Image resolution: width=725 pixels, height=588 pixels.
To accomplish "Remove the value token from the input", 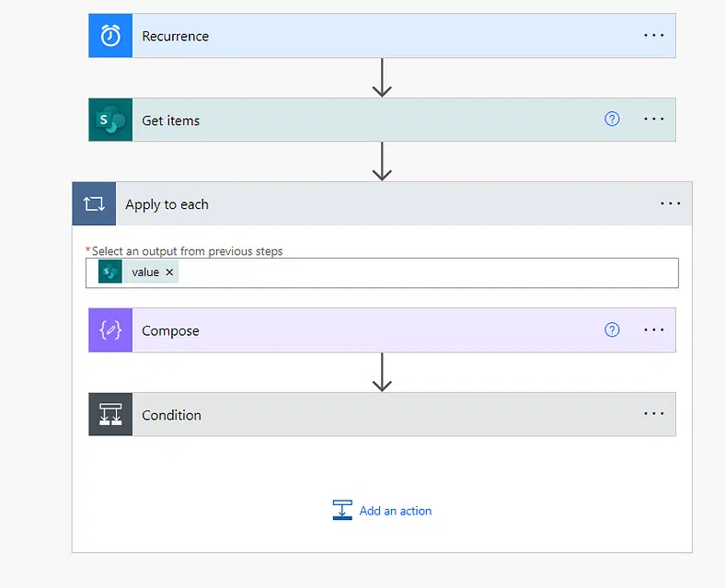I will click(x=169, y=272).
